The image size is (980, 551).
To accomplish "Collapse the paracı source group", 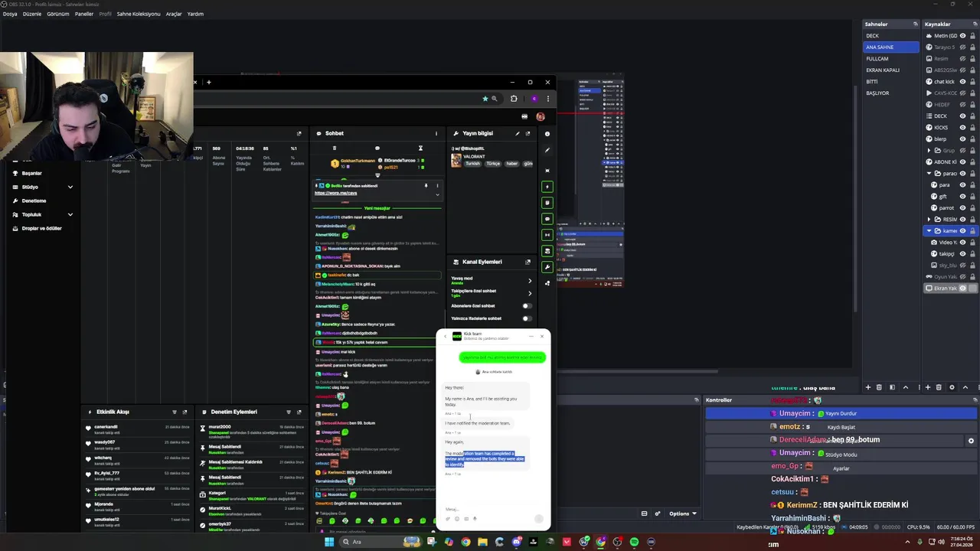I will click(x=929, y=174).
